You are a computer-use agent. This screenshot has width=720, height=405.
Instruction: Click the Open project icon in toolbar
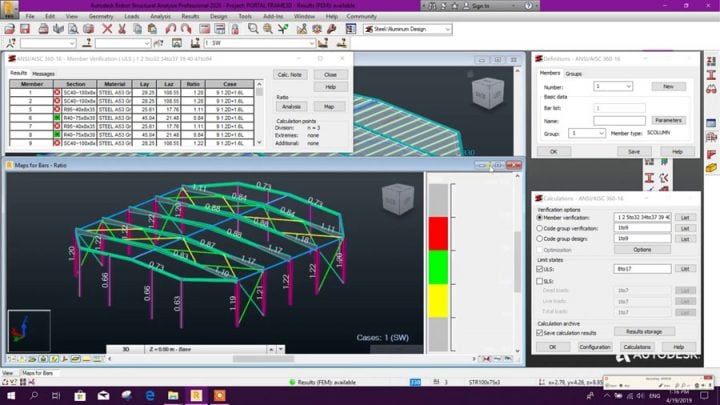tap(9, 29)
